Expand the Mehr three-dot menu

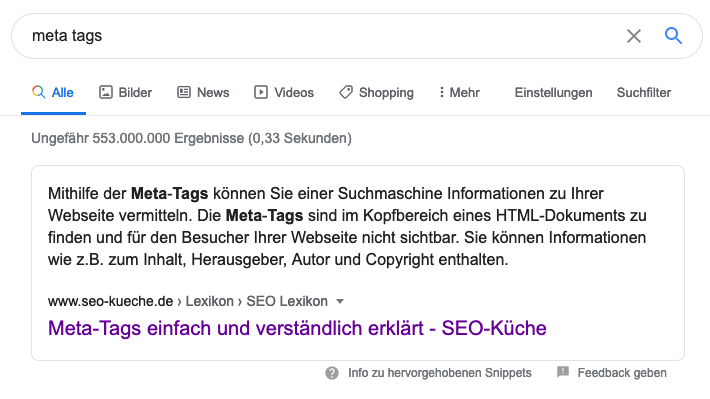point(459,92)
